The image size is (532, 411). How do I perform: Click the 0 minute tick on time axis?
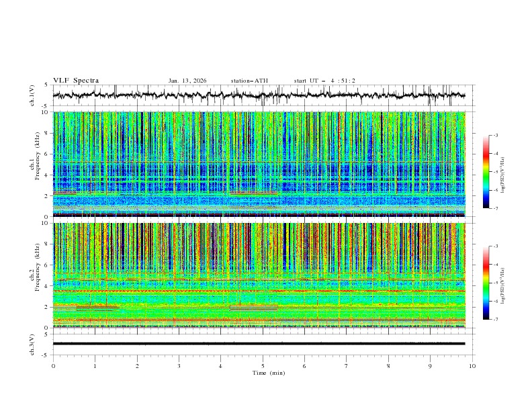(x=54, y=366)
